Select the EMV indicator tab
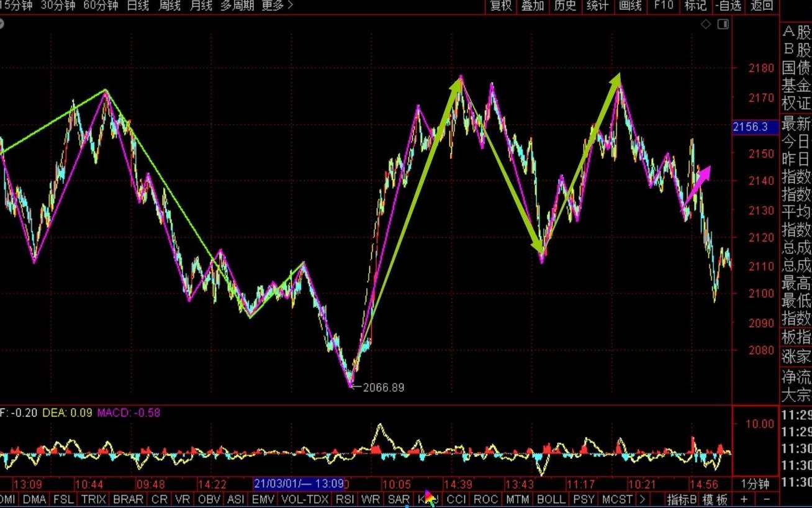This screenshot has height=508, width=812. click(x=263, y=499)
